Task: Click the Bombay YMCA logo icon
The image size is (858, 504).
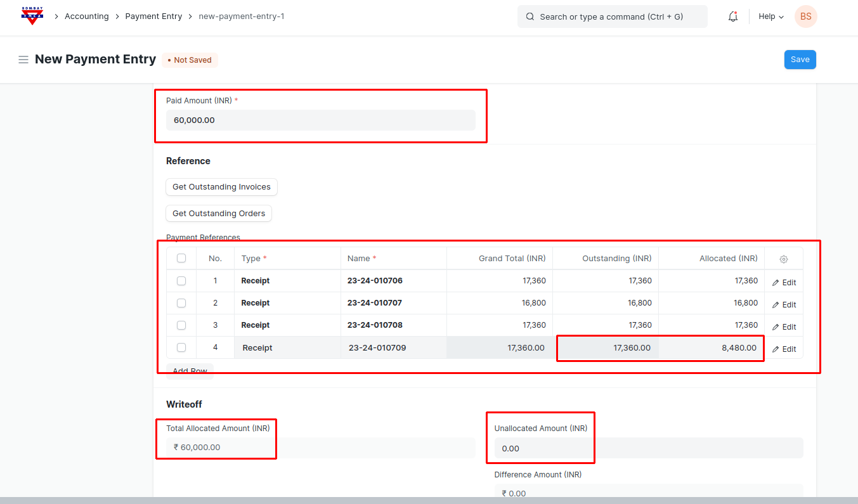Action: pos(32,16)
